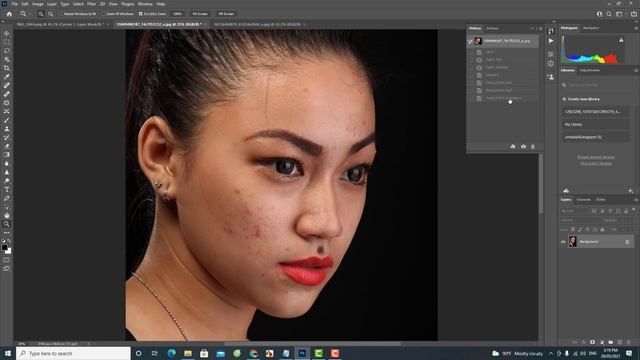Switch to the Actions tab
Image resolution: width=640 pixels, height=360 pixels.
tap(492, 28)
